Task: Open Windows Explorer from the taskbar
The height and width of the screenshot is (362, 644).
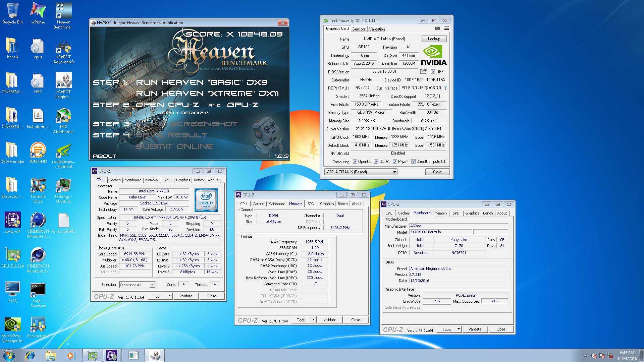Action: (51, 355)
